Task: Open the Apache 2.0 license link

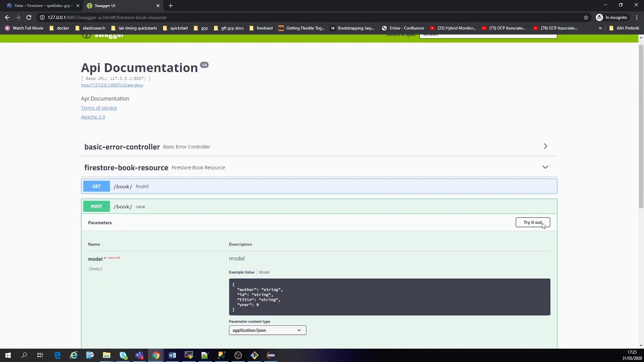Action: point(93,117)
